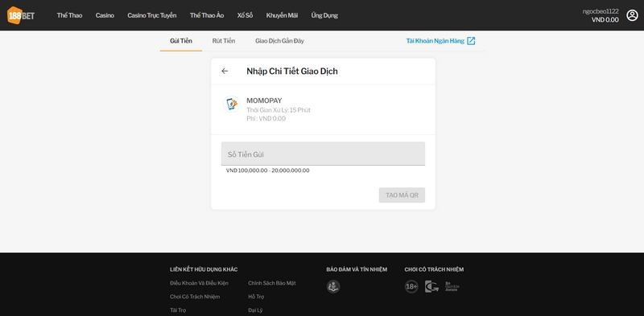Focus the Số Tiền Gửi input field
This screenshot has height=316, width=644.
coord(324,154)
